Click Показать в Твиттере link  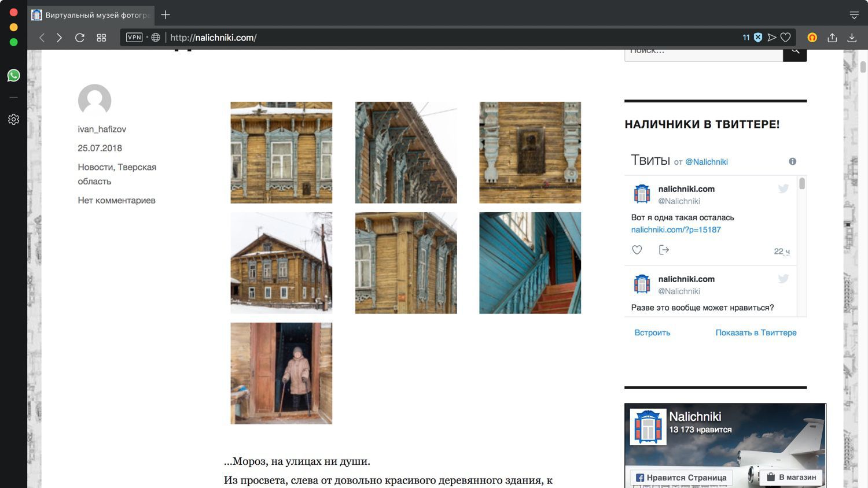pos(756,332)
